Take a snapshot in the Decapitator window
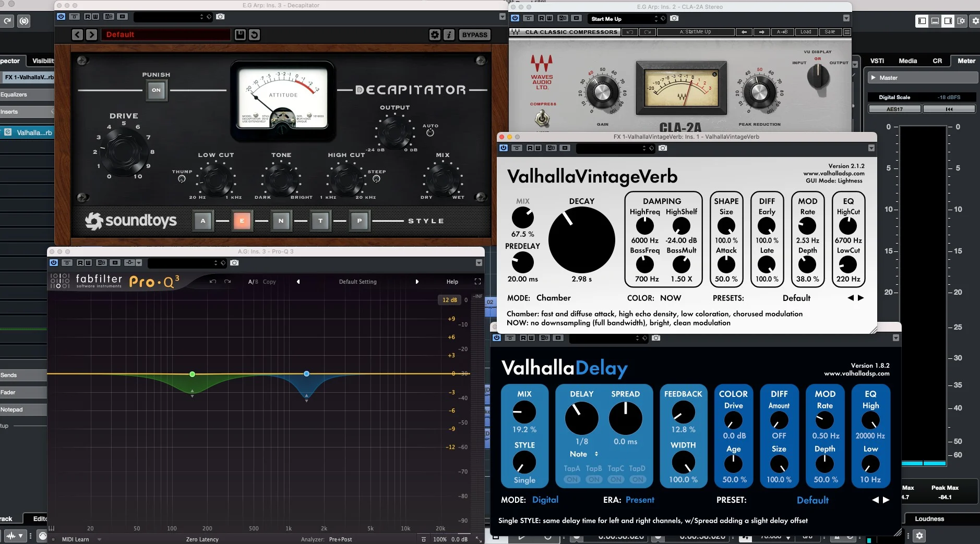The width and height of the screenshot is (980, 544). [220, 17]
